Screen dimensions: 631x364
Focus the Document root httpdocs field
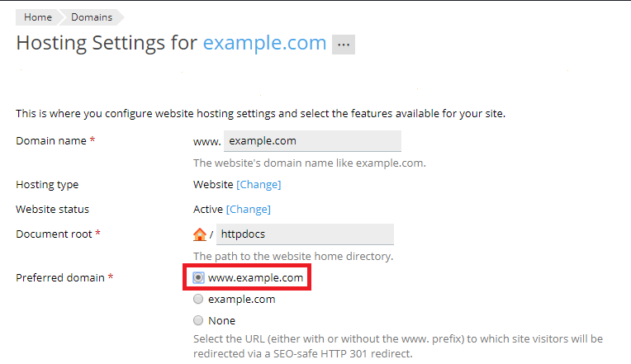(305, 234)
